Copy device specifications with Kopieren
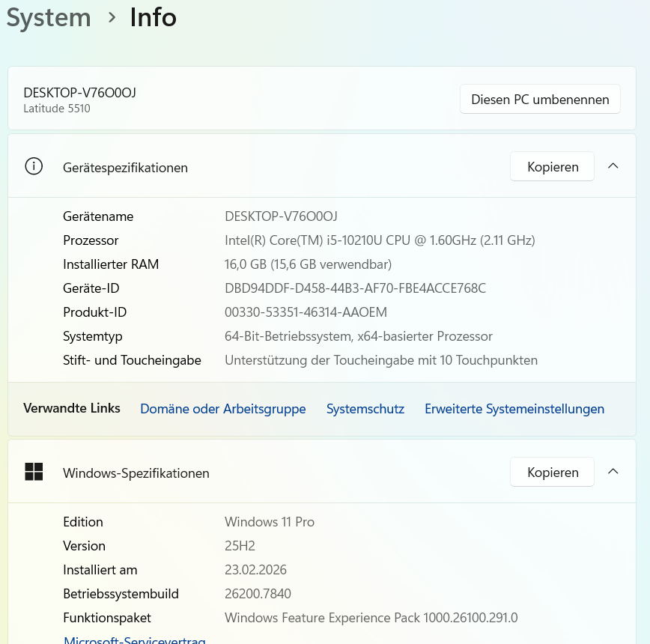This screenshot has width=650, height=644. pyautogui.click(x=552, y=166)
